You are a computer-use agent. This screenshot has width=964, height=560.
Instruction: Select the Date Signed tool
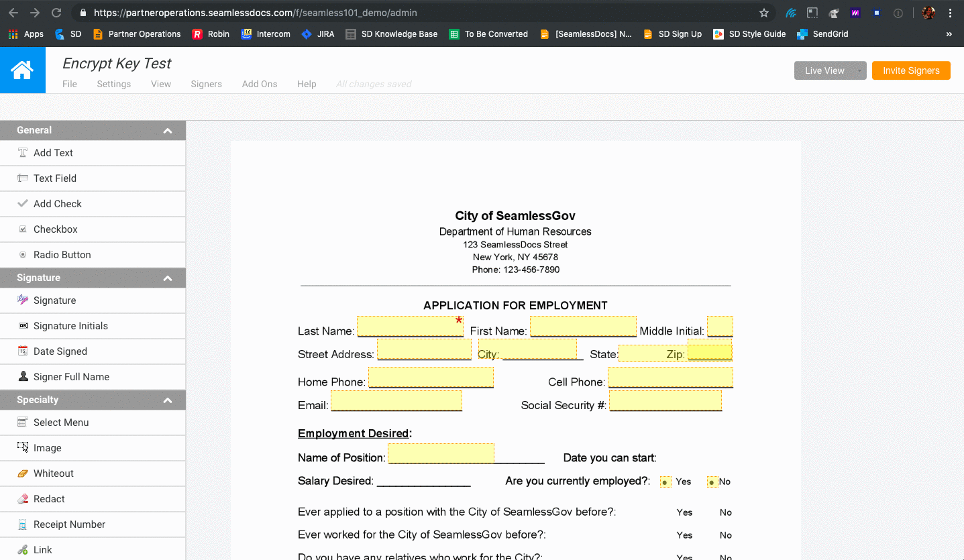[59, 351]
